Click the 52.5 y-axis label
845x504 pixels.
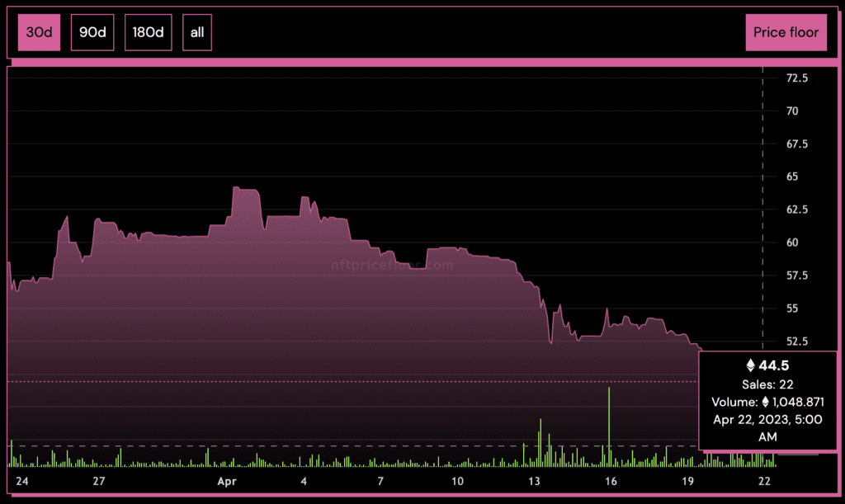pyautogui.click(x=797, y=341)
